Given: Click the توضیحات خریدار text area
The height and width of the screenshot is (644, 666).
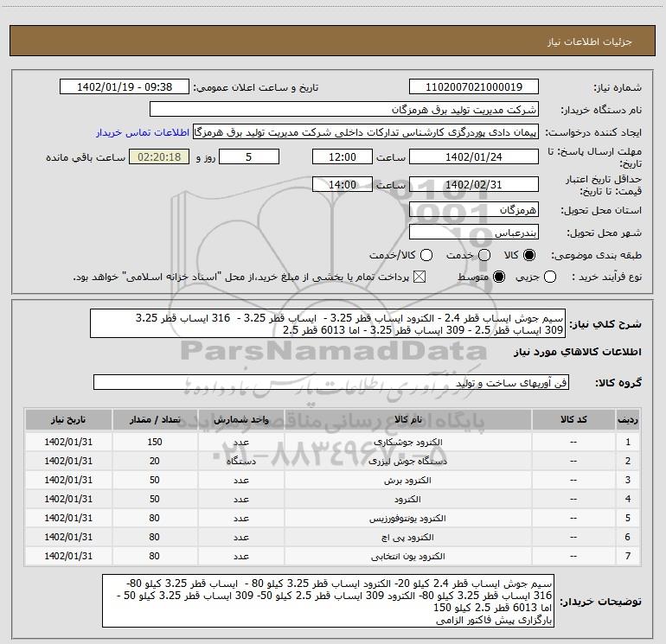Looking at the screenshot, I should (328, 601).
